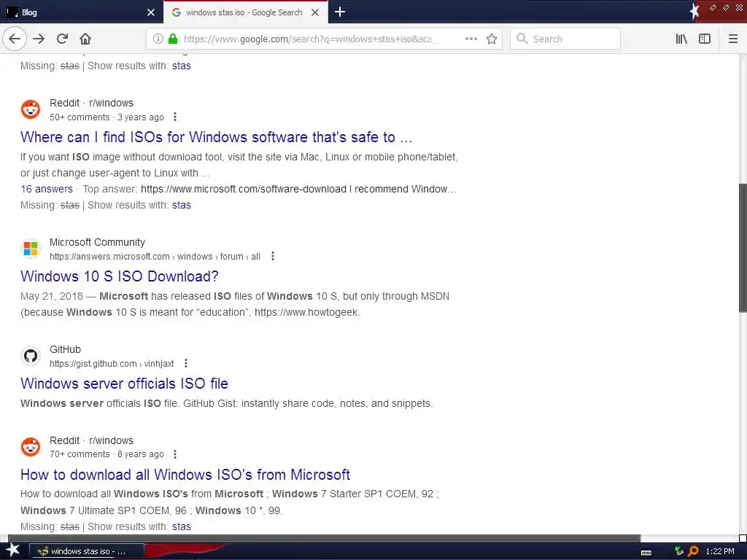Click the Reddit logo of 8-years-ago result
This screenshot has height=560, width=747.
31,447
